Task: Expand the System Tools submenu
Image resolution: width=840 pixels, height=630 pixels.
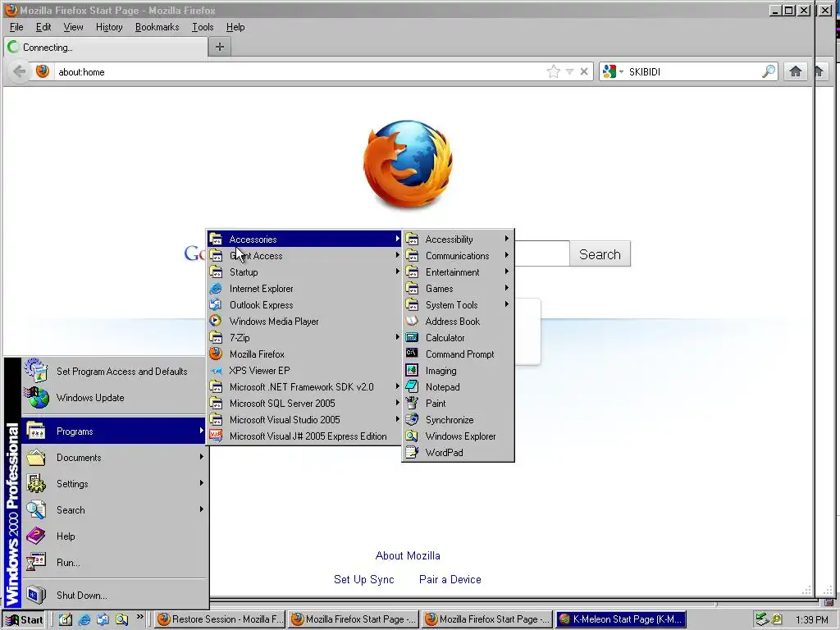Action: 458,305
